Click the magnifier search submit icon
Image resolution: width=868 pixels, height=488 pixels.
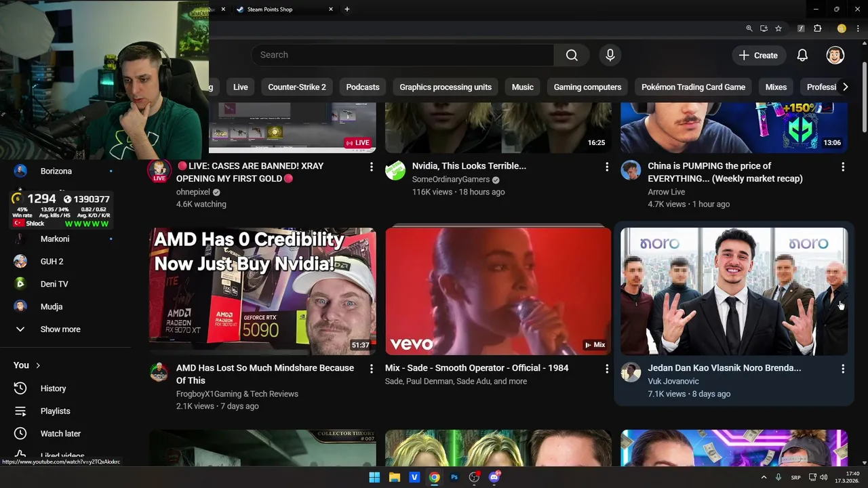[572, 55]
